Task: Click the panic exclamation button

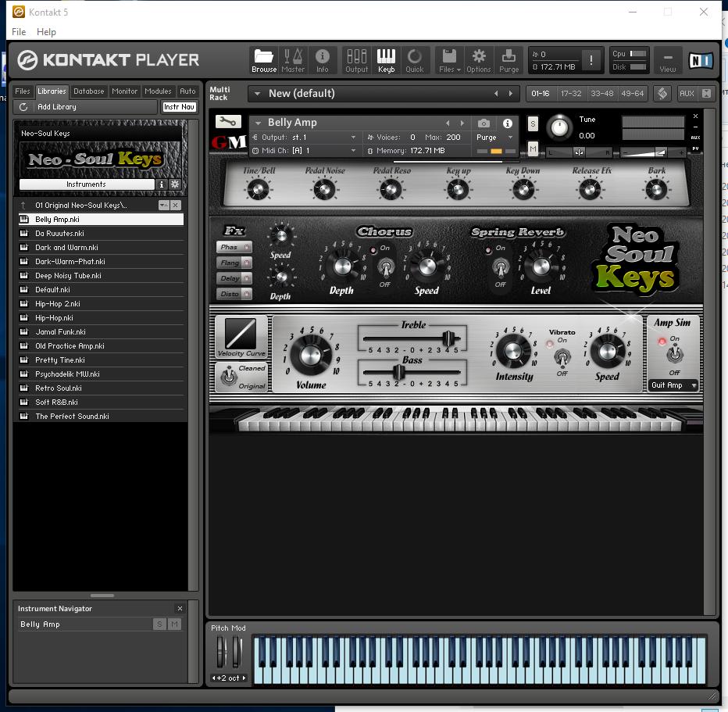Action: pyautogui.click(x=591, y=60)
